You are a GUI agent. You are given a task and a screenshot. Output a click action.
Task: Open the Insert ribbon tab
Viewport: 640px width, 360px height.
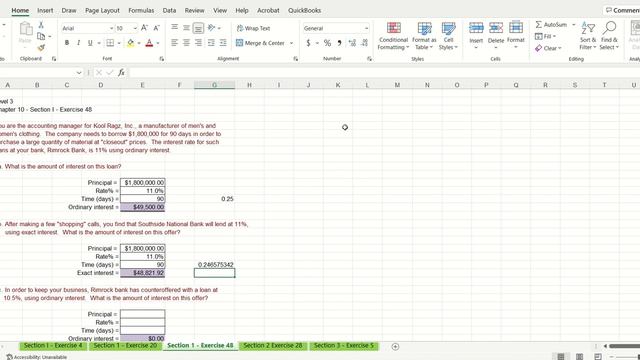[45, 10]
